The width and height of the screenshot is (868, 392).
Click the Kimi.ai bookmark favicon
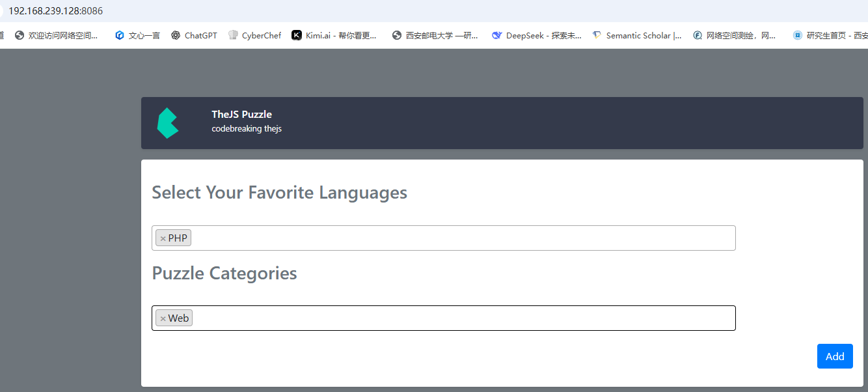(297, 36)
